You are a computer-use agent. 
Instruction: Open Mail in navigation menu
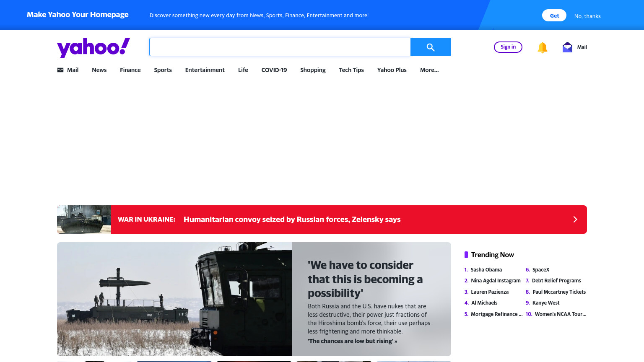tap(73, 70)
